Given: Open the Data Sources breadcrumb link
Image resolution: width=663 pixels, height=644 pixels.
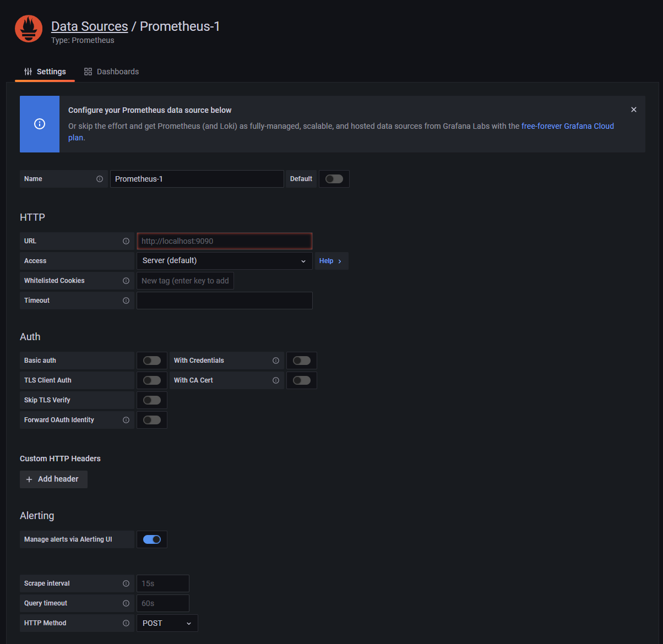Looking at the screenshot, I should 90,26.
